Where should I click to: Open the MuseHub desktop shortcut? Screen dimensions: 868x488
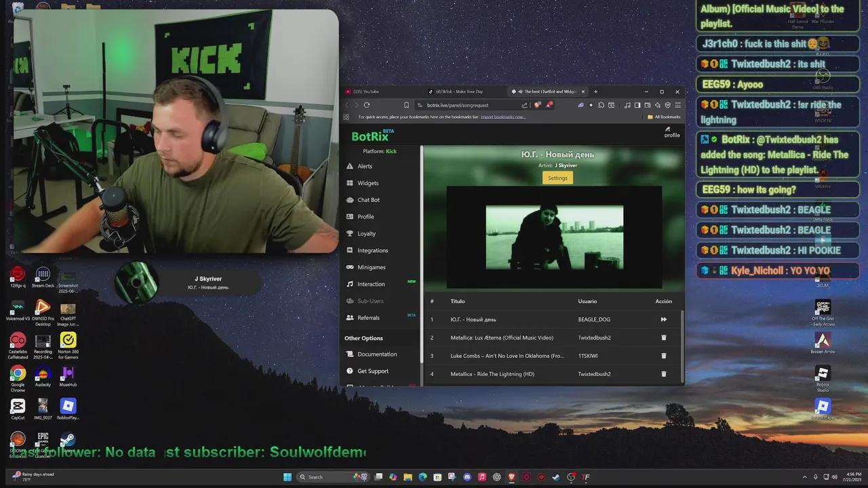(68, 377)
